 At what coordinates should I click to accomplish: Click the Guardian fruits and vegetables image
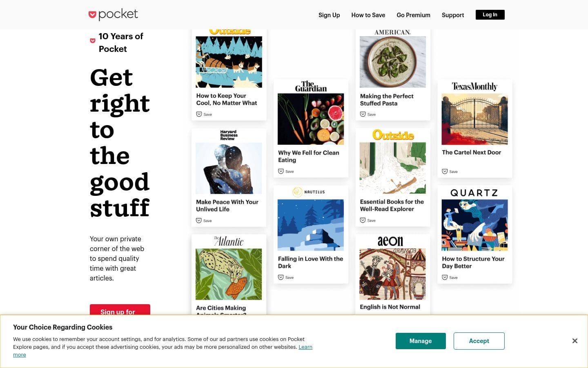tap(311, 119)
